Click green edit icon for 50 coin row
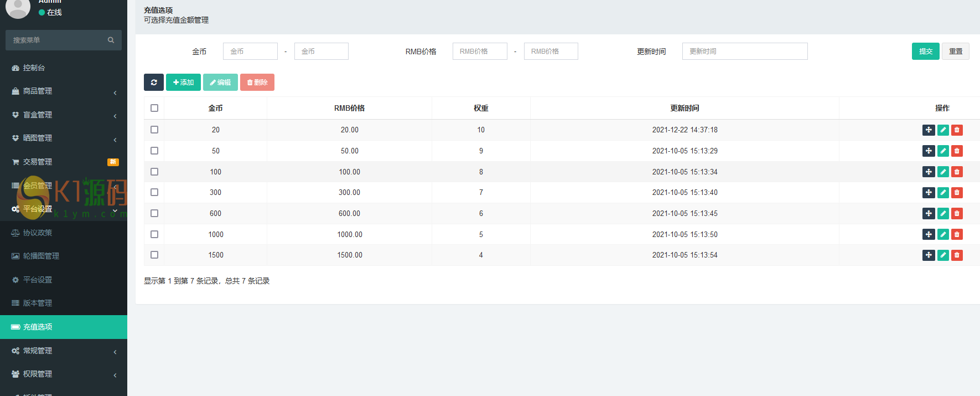 (x=943, y=151)
